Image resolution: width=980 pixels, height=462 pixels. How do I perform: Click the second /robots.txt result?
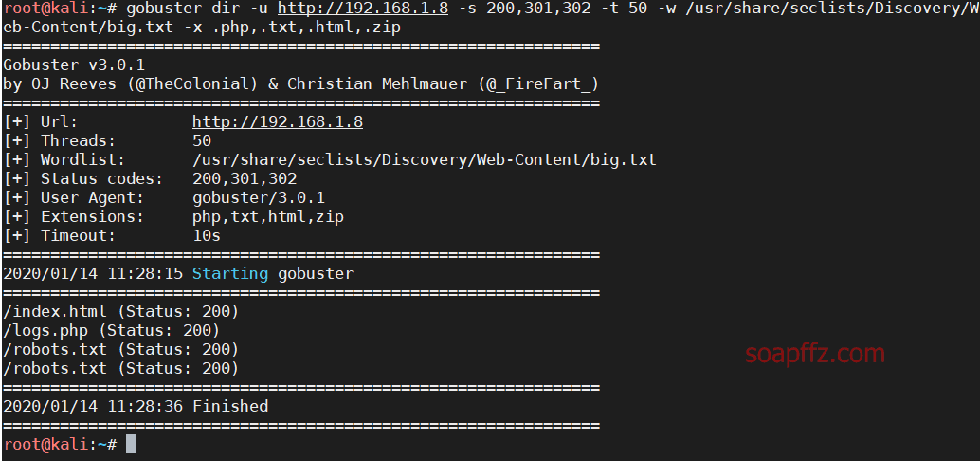pos(120,369)
